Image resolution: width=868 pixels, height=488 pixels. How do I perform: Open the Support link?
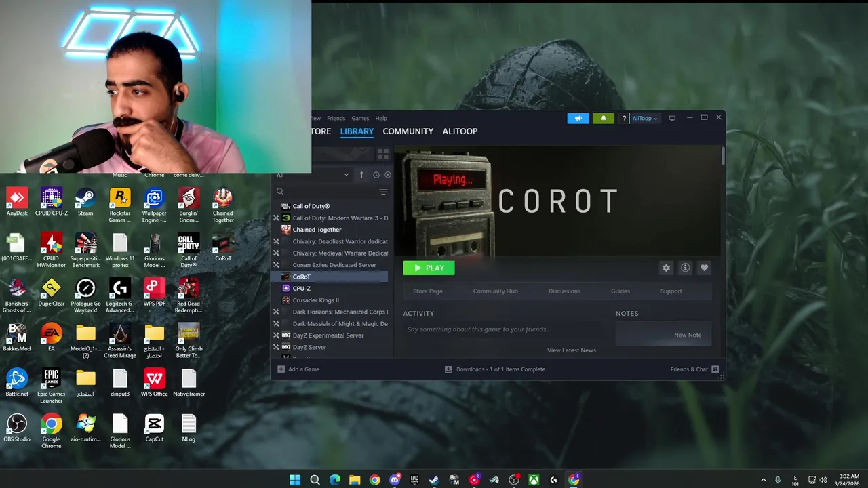click(x=671, y=291)
